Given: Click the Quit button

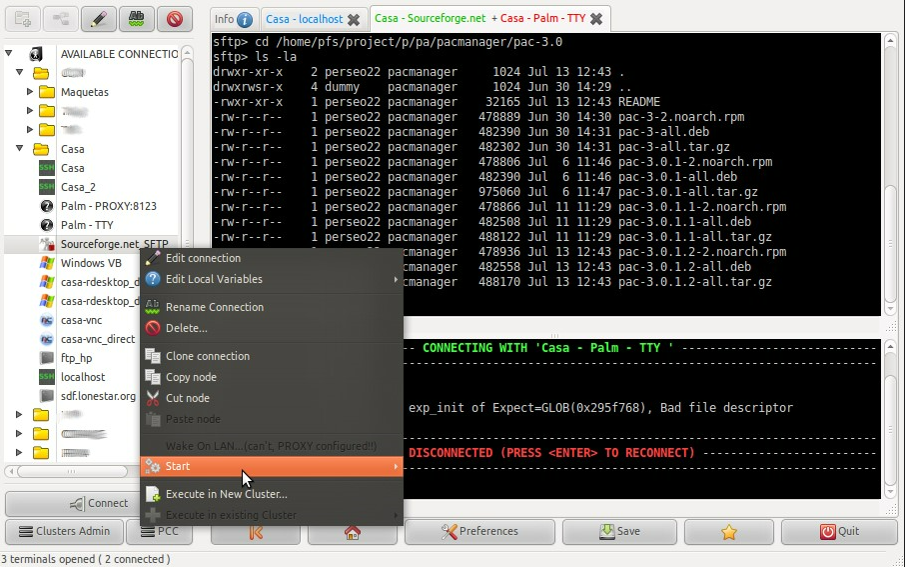Looking at the screenshot, I should tap(839, 532).
